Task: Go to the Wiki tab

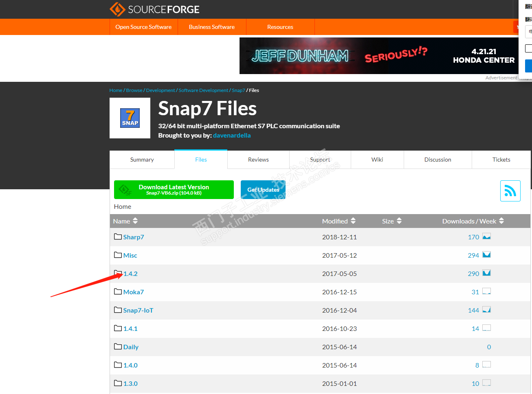Action: [377, 160]
